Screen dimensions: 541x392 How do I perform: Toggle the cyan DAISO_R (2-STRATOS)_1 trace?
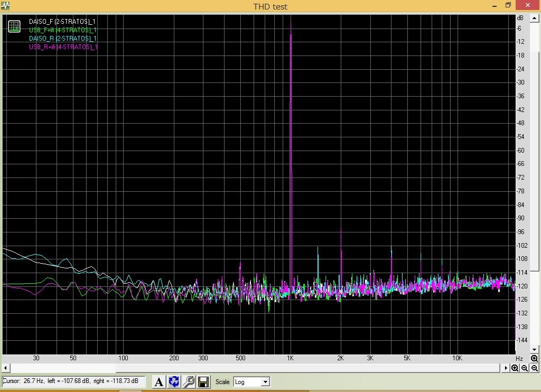[x=62, y=39]
